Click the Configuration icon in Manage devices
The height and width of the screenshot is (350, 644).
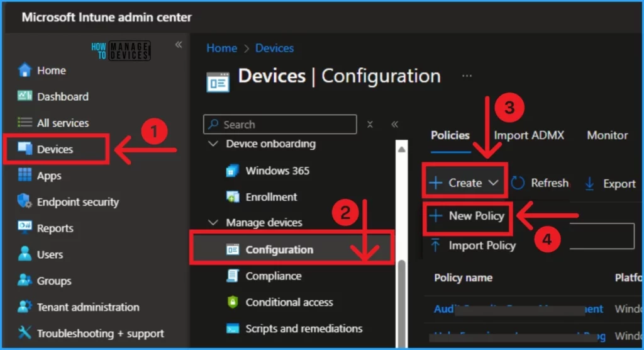(233, 249)
